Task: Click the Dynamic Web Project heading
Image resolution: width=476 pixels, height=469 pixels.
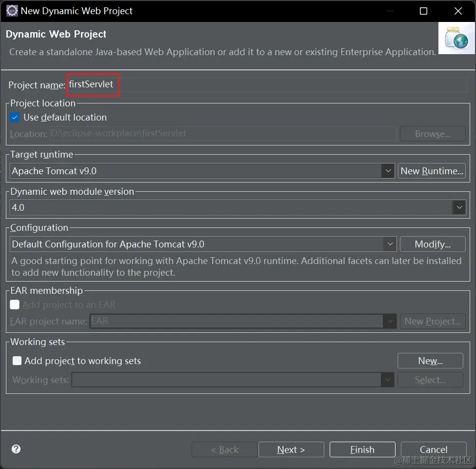Action: pyautogui.click(x=56, y=34)
